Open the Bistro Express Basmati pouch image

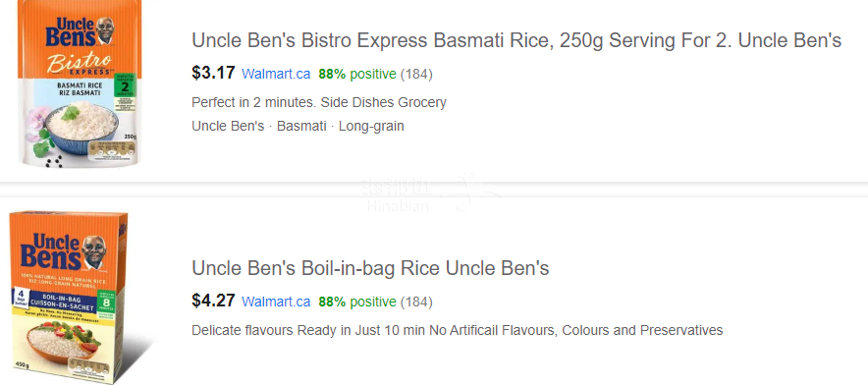click(81, 83)
